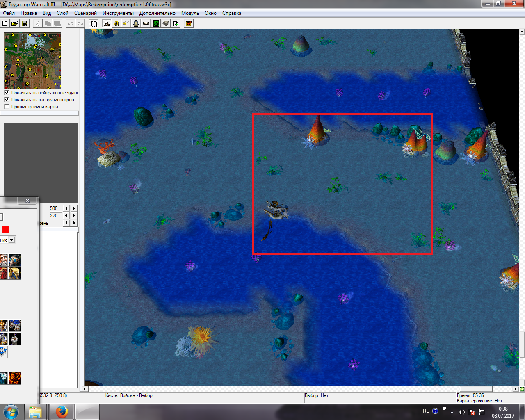Screen dimensions: 525x420
Task: Open the Слой menu
Action: pos(62,13)
